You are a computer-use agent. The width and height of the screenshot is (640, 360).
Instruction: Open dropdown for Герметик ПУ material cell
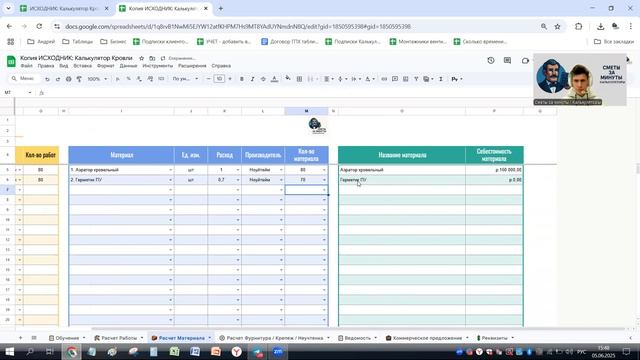171,180
